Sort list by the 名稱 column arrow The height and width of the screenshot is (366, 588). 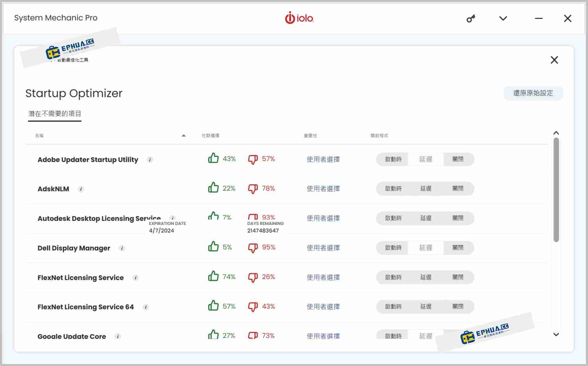point(184,136)
